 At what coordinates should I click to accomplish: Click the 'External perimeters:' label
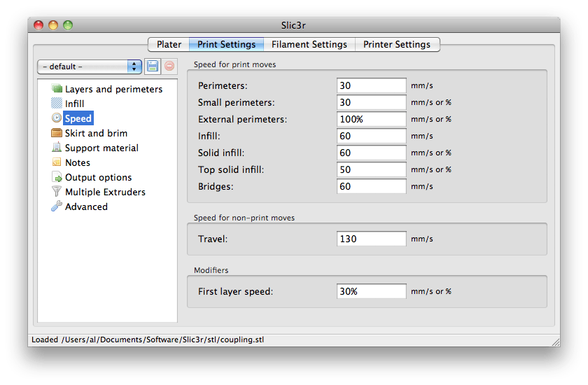(x=242, y=119)
